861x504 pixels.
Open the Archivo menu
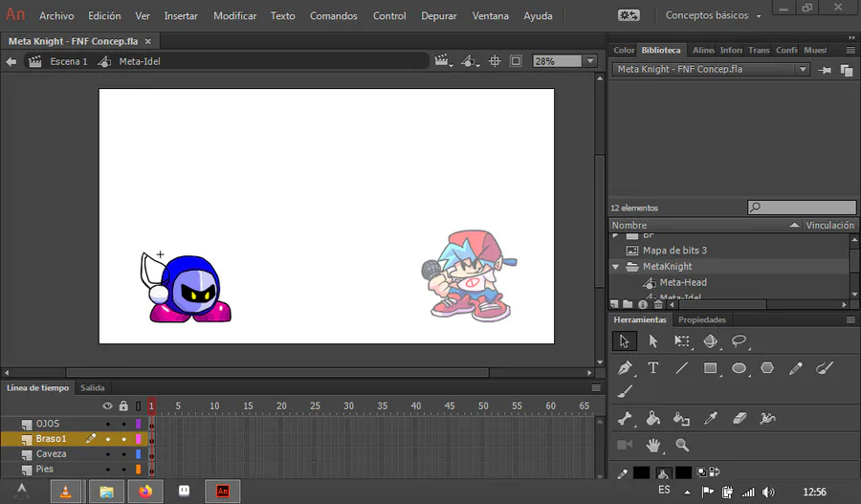pos(56,16)
